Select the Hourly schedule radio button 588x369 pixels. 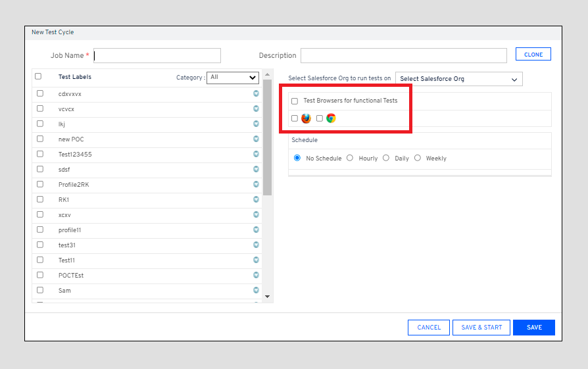pyautogui.click(x=350, y=158)
